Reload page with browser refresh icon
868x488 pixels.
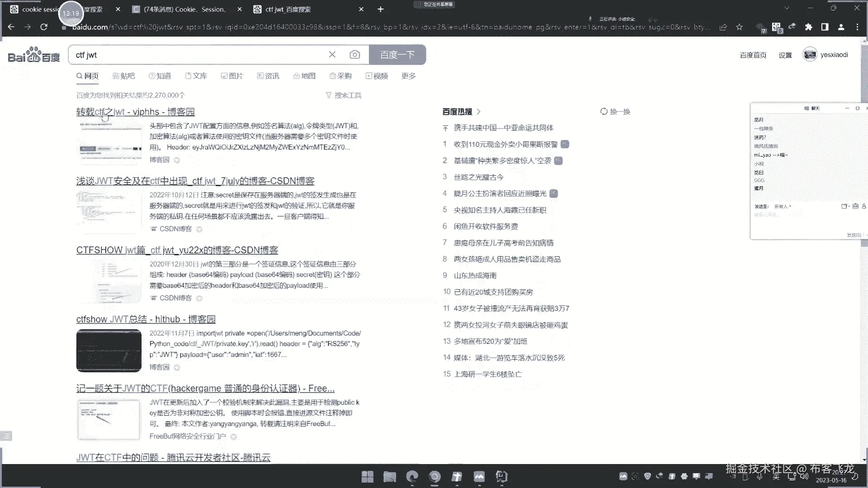(44, 27)
